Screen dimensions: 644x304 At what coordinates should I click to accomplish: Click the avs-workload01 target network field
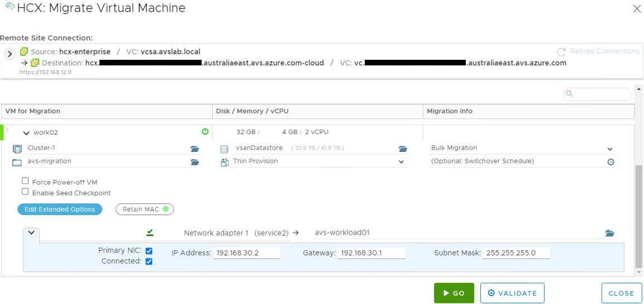coord(464,233)
